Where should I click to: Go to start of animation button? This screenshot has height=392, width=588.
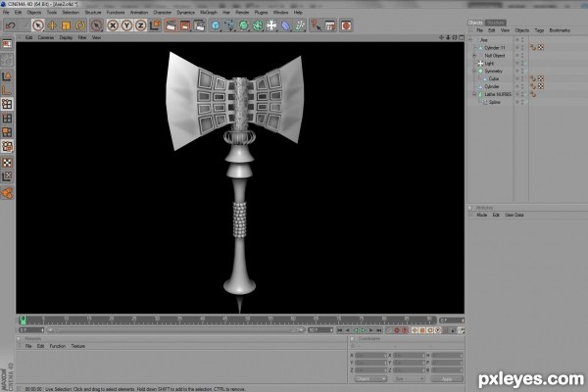click(339, 330)
